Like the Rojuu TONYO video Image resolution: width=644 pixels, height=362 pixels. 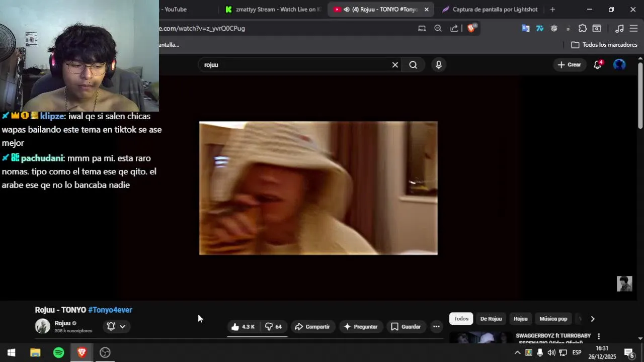click(x=243, y=327)
